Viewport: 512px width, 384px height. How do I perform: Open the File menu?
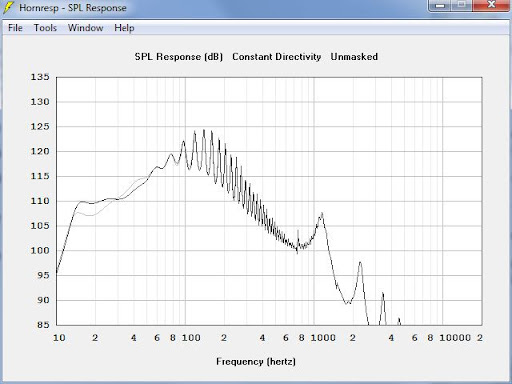[15, 28]
